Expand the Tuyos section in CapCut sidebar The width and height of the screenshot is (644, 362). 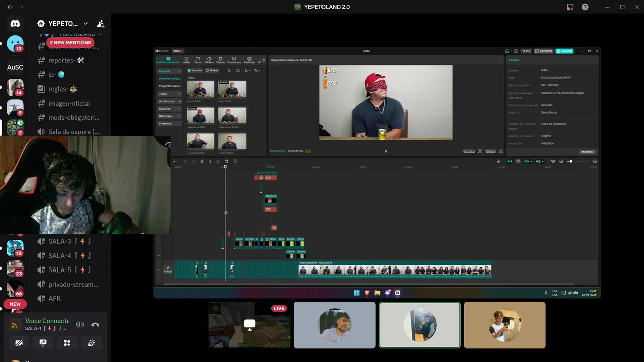point(169,94)
